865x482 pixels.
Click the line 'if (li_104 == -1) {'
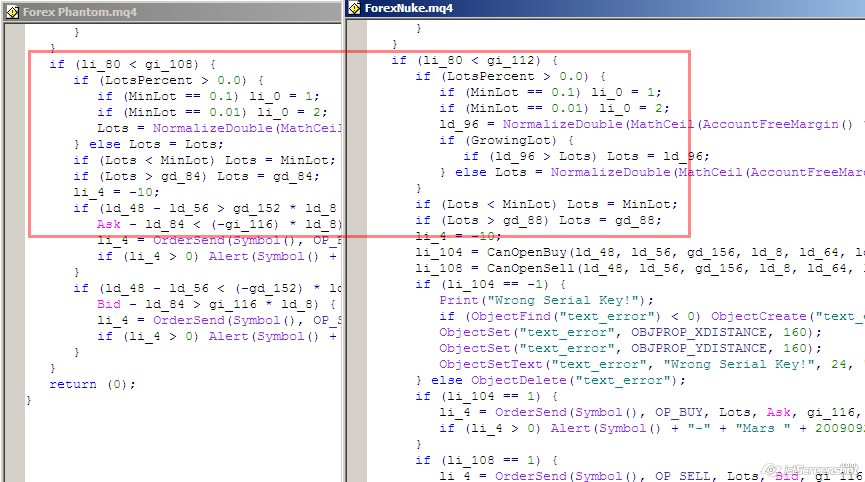click(491, 284)
